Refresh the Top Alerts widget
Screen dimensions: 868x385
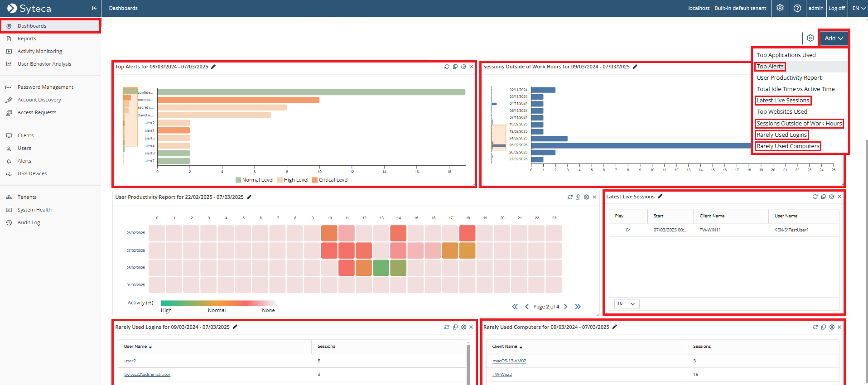[x=447, y=67]
